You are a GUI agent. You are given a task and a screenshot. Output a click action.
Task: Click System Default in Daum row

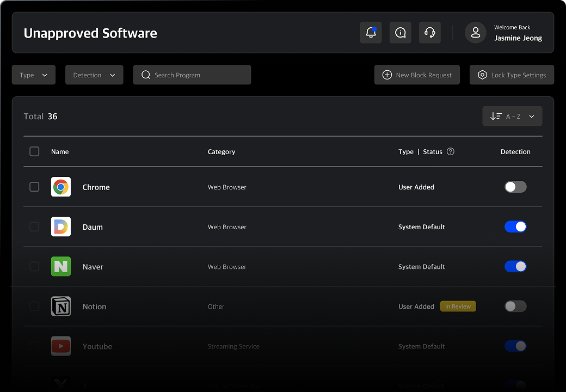point(422,226)
